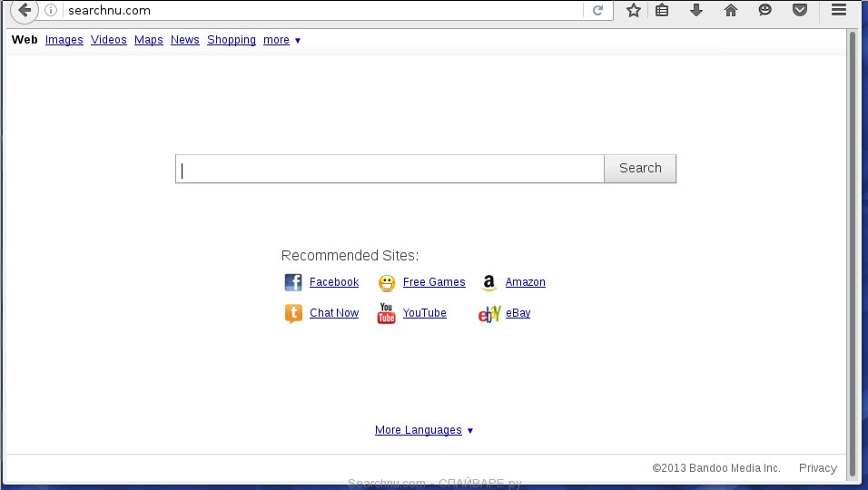This screenshot has width=868, height=490.
Task: Open the Shopping search tab
Action: [x=232, y=40]
